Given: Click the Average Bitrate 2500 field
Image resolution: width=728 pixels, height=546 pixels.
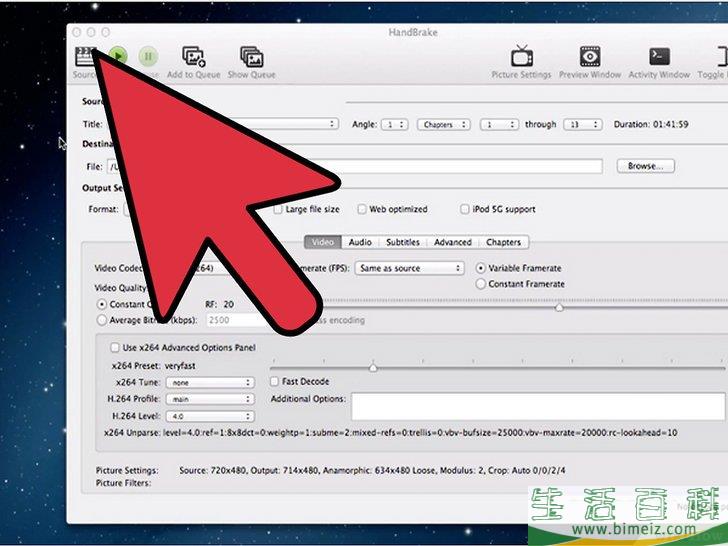Looking at the screenshot, I should coord(239,320).
